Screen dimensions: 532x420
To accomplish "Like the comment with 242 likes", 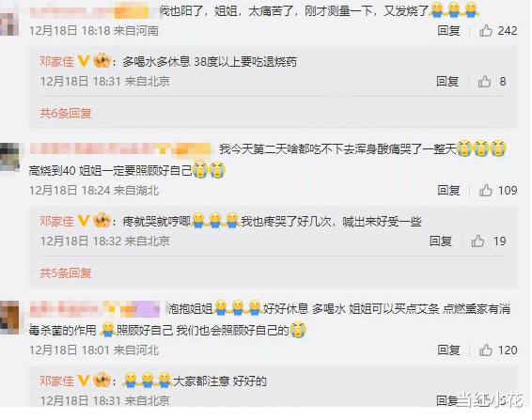I will [x=486, y=31].
